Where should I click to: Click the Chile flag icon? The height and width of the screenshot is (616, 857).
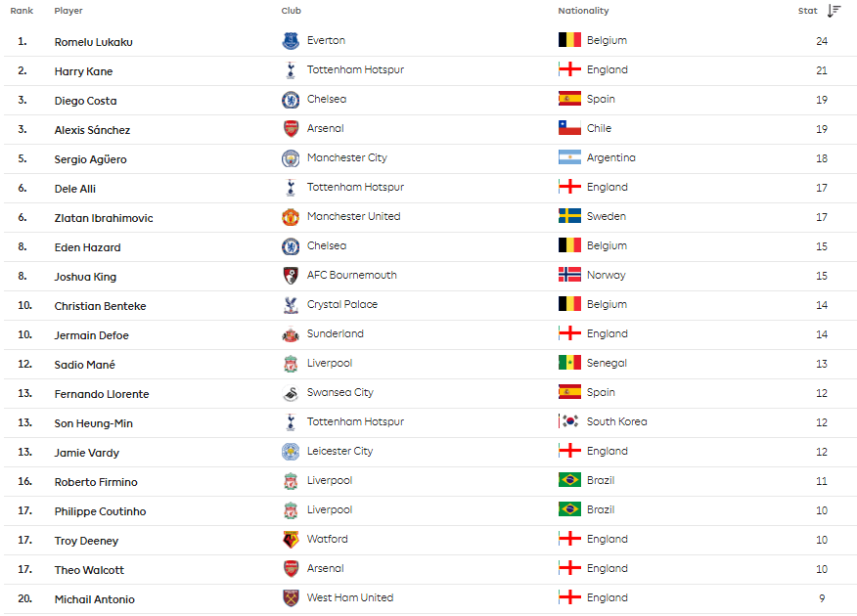(x=569, y=129)
